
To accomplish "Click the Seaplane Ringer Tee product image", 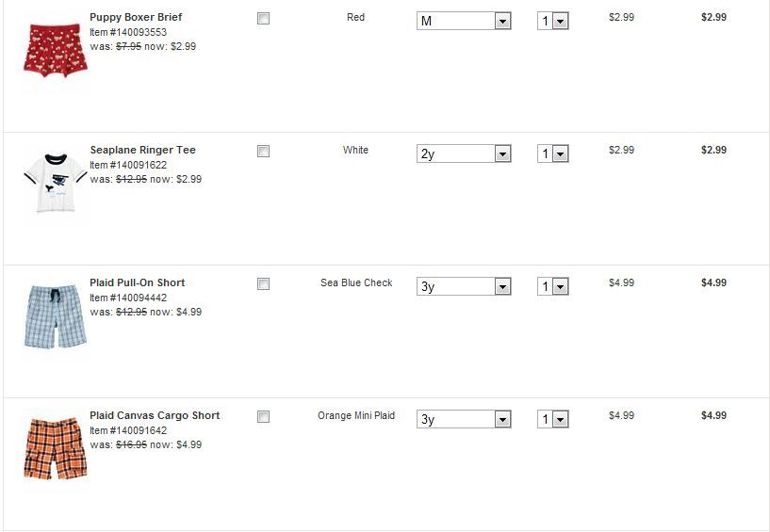I will [x=55, y=181].
